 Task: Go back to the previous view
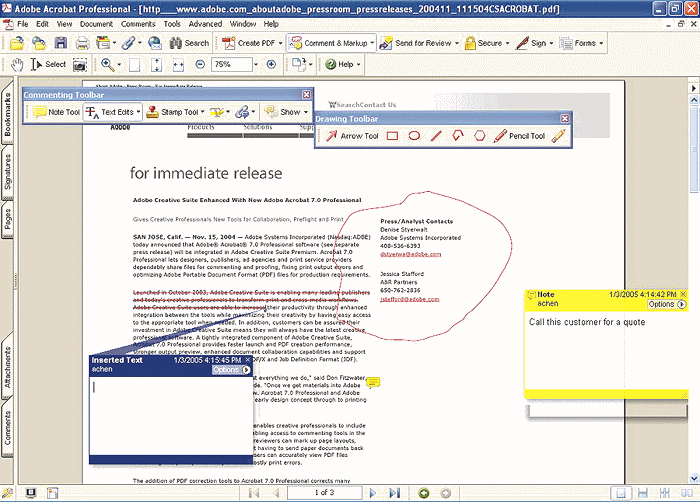424,493
